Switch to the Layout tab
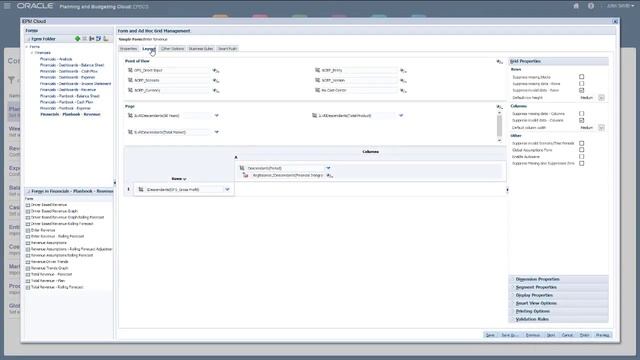 pos(149,49)
